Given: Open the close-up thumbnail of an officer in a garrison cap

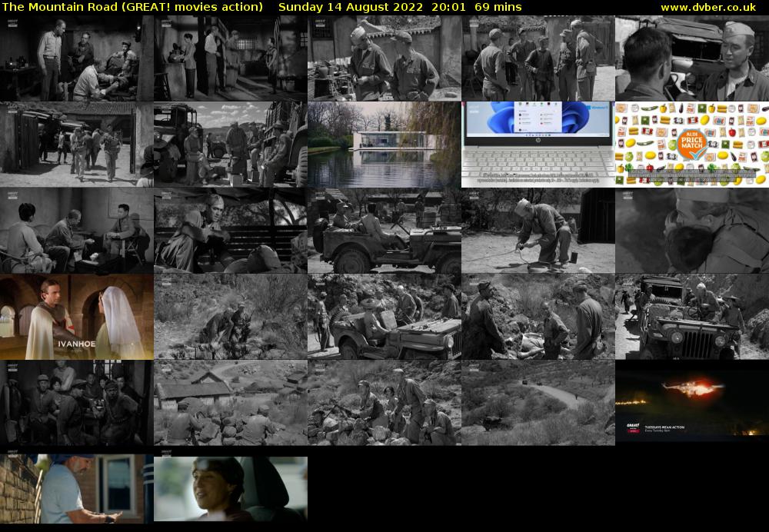Looking at the screenshot, I should click(692, 58).
